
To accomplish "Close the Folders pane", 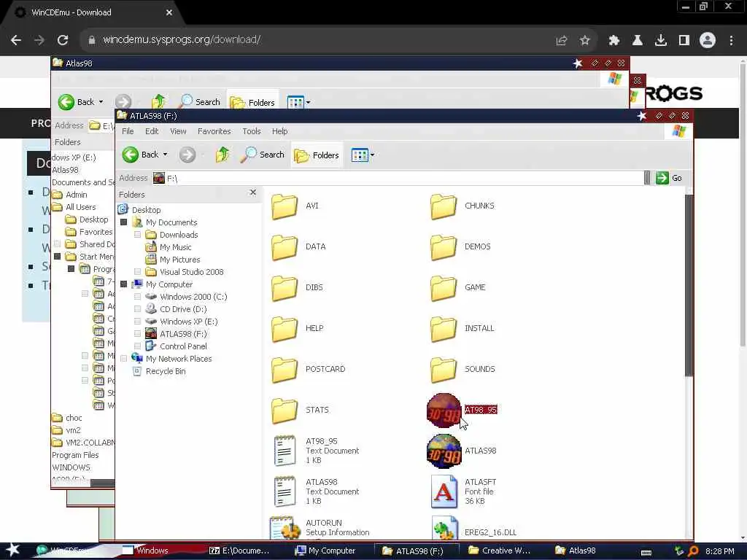I will [253, 192].
